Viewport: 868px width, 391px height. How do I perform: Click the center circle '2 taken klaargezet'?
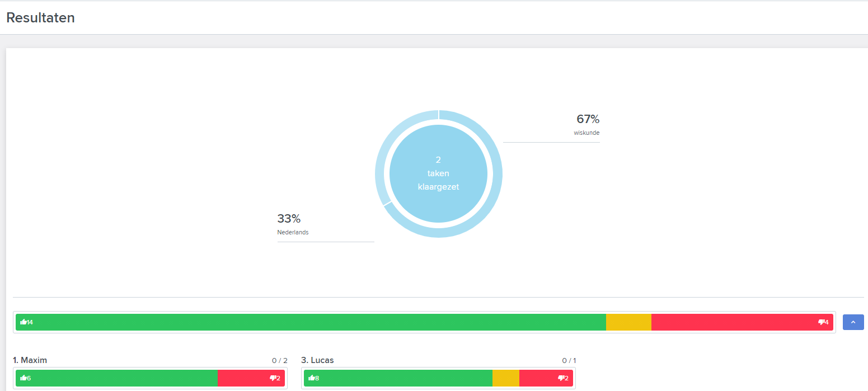438,173
